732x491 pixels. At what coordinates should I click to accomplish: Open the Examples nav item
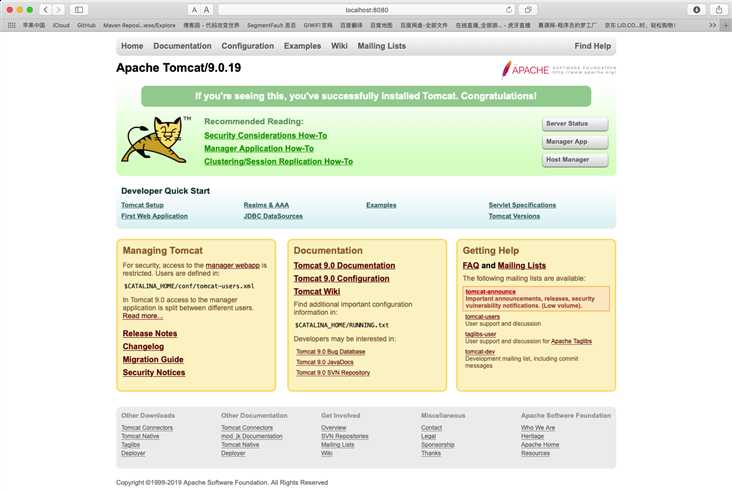(303, 46)
